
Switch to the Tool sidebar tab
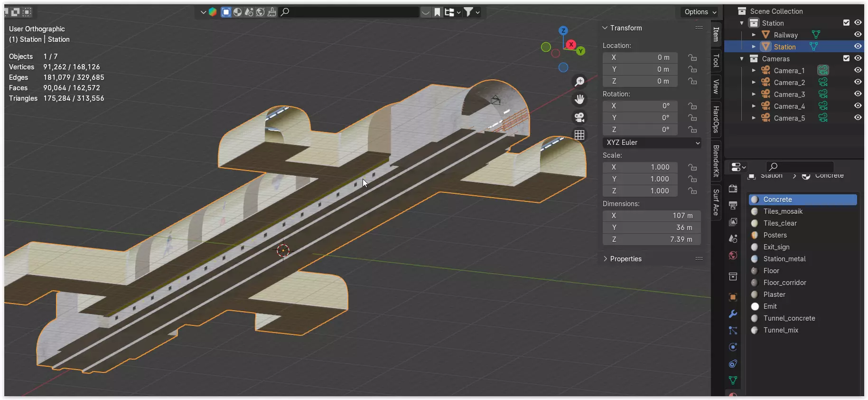[x=716, y=60]
